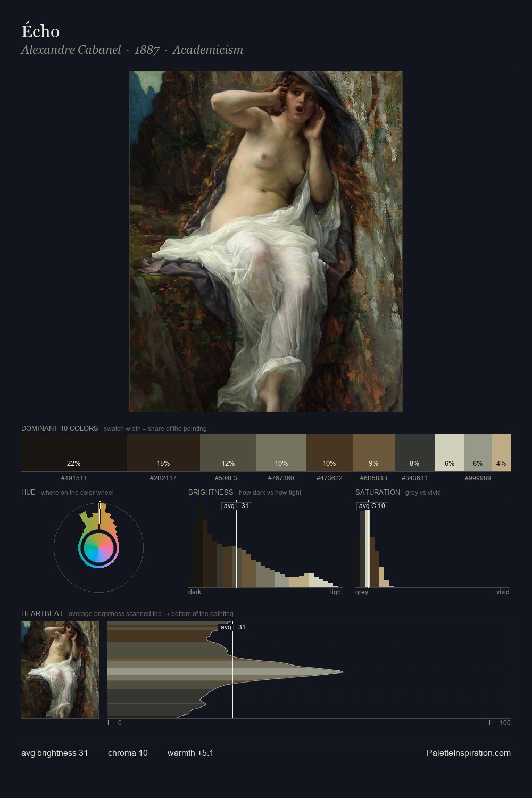Click the 'DOMINANT 10 COLORS' heading
This screenshot has width=532, height=798.
pyautogui.click(x=60, y=428)
